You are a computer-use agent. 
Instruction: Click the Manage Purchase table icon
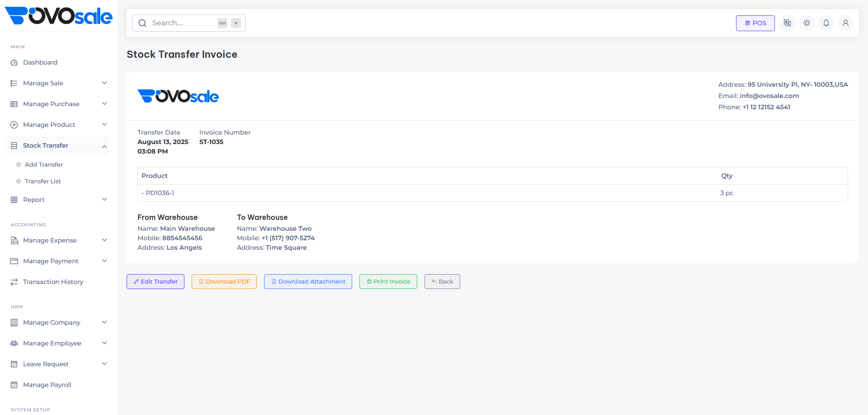pyautogui.click(x=14, y=104)
